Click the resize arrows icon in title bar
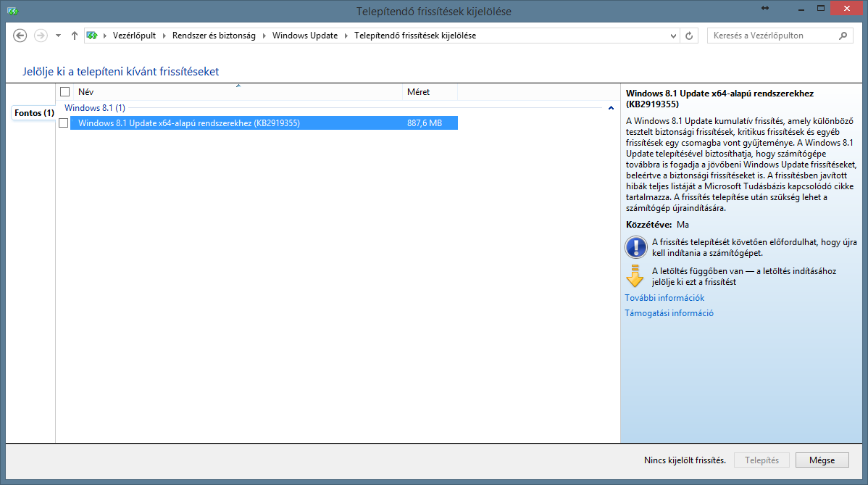This screenshot has height=485, width=868. coord(765,8)
